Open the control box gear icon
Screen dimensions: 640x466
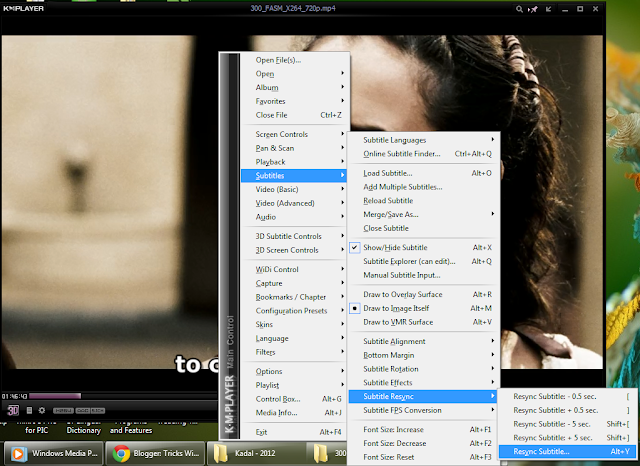click(x=42, y=410)
